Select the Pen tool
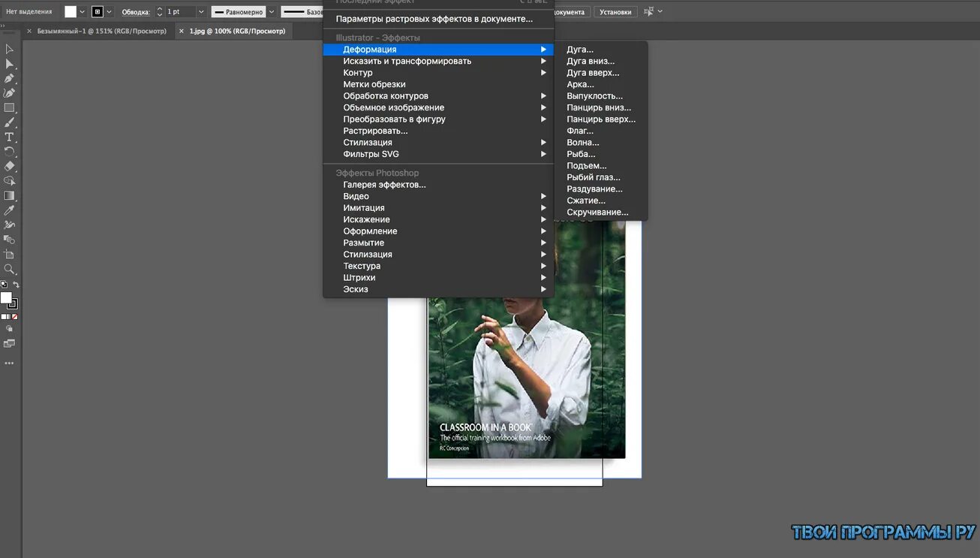Screen dimensions: 980x558 tap(9, 78)
